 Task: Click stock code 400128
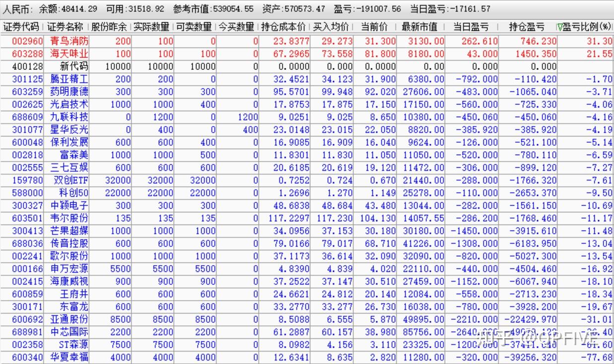point(28,66)
